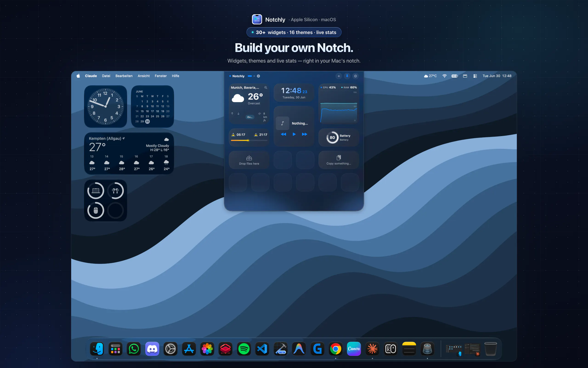Open the Bearbeiten menu

124,76
